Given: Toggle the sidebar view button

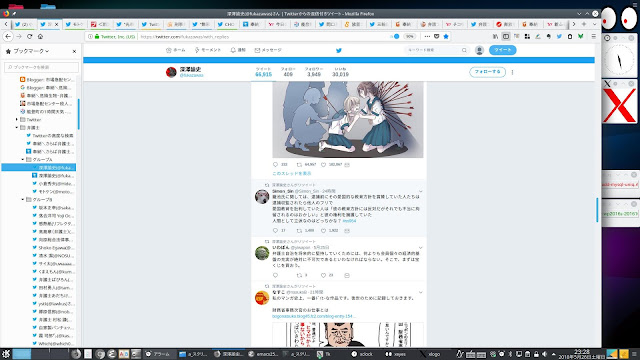Looking at the screenshot, I should pyautogui.click(x=506, y=36).
